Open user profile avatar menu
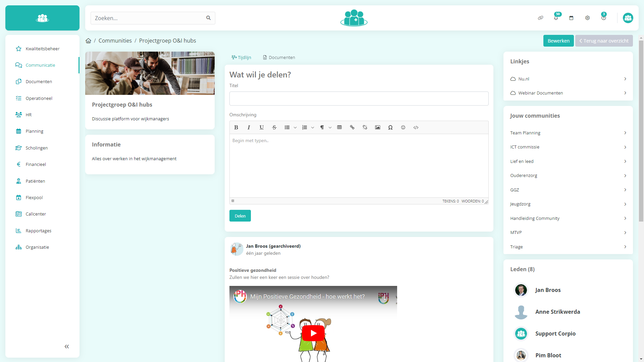 (x=628, y=18)
